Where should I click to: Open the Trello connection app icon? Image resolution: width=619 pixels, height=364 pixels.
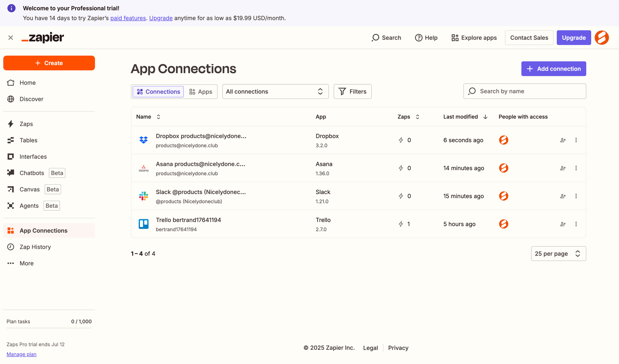coord(144,224)
